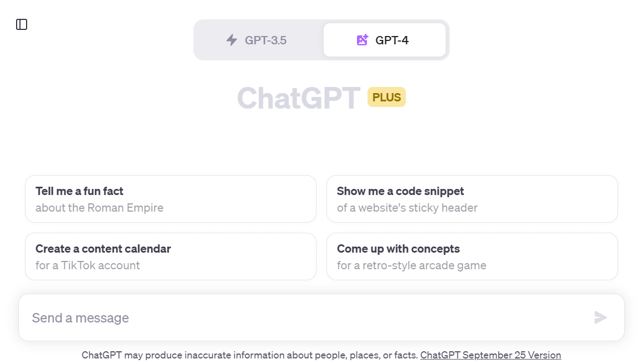The image size is (643, 364).
Task: Click inside the 'Send a message' field
Action: point(222,317)
